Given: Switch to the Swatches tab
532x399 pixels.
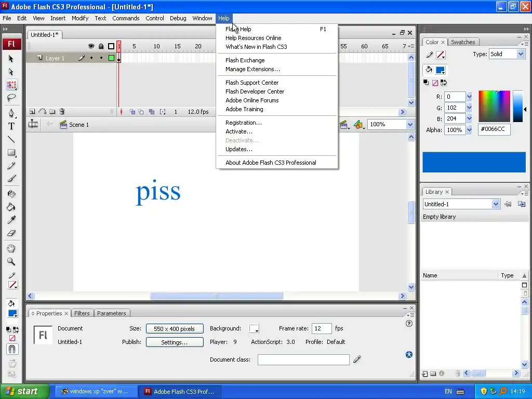Looking at the screenshot, I should pos(463,42).
